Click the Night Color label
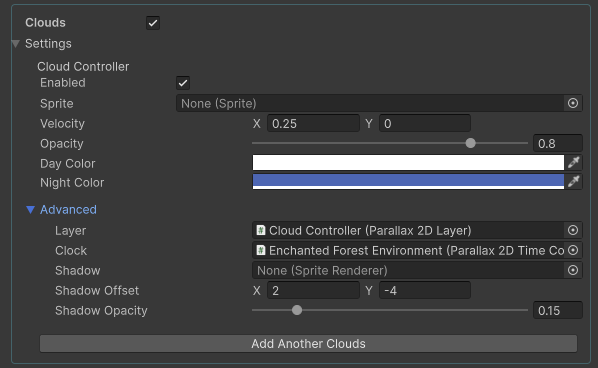Viewport: 598px width, 368px height. coord(72,183)
